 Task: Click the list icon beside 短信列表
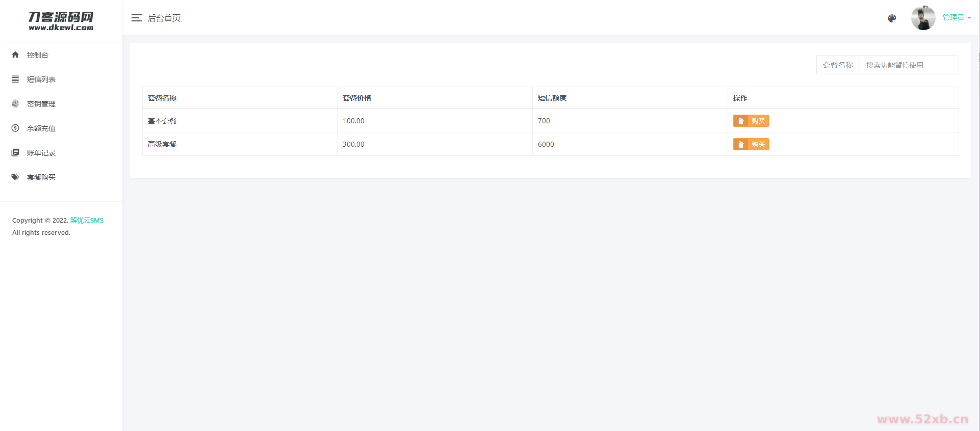[x=15, y=79]
